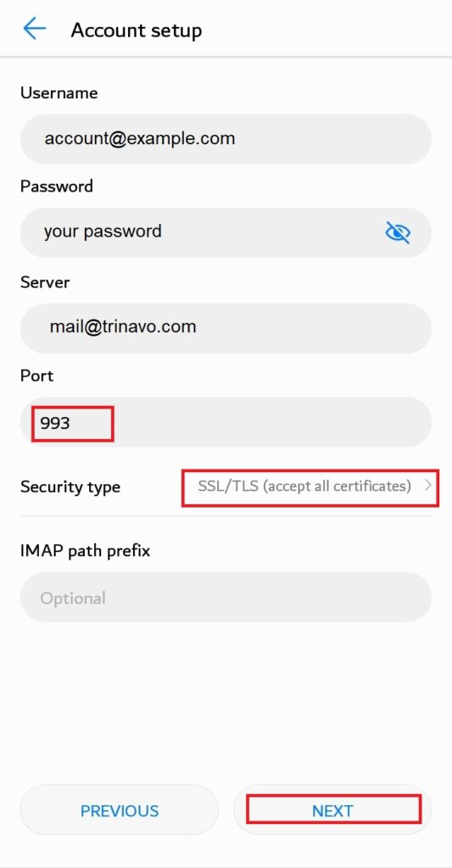Viewport: 452px width, 868px height.
Task: Click the Port field containing 993
Action: click(226, 422)
